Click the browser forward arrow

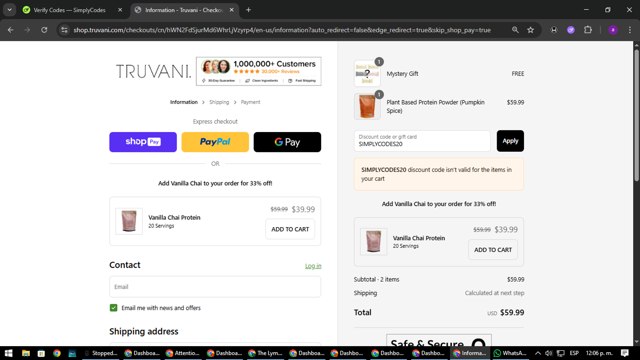[27, 30]
